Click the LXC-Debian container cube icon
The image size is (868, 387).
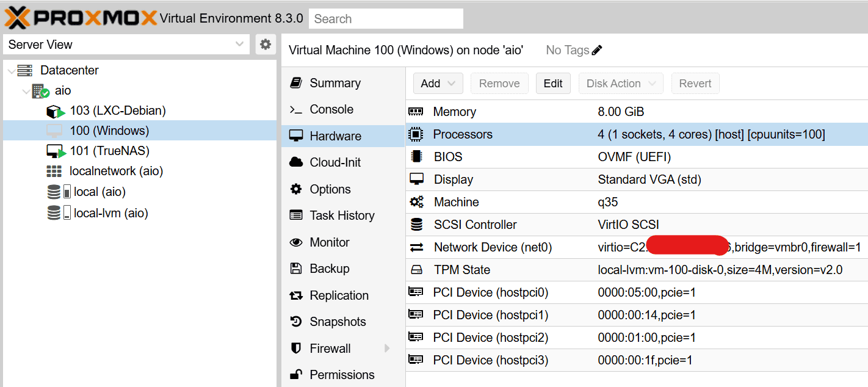tap(56, 111)
